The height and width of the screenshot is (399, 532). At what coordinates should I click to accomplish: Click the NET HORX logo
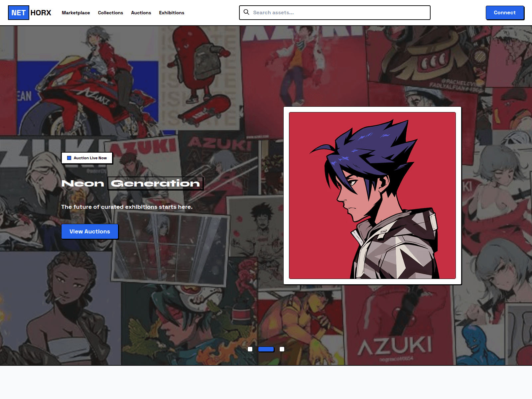click(x=30, y=13)
